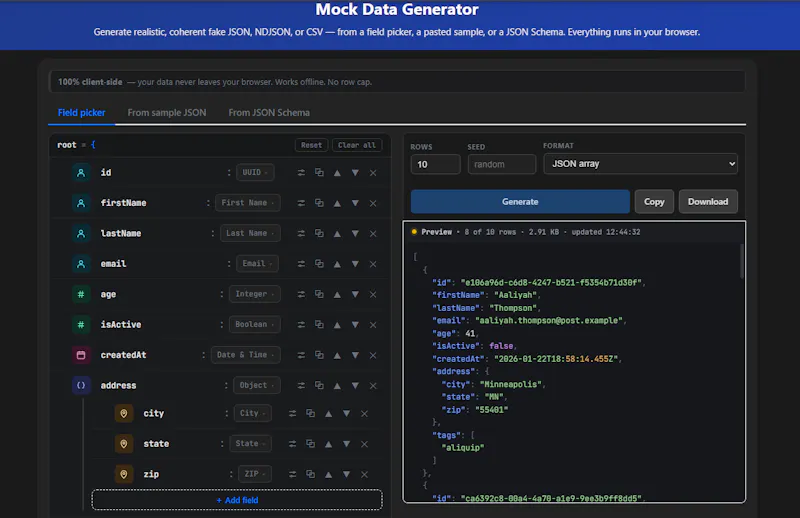
Task: Open the ZIP type dropdown
Action: [255, 474]
